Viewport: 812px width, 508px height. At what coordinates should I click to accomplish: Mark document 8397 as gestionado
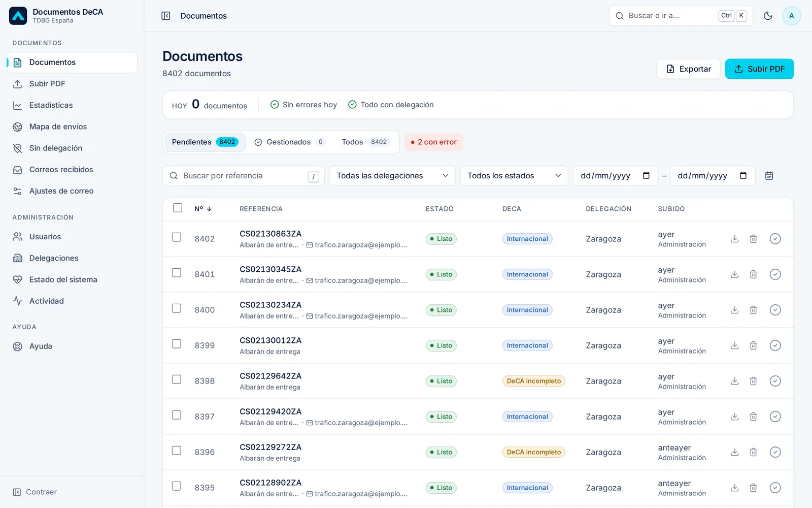775,417
